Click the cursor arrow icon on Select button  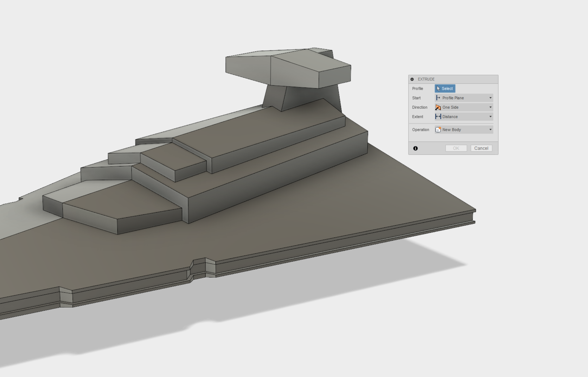coord(438,88)
